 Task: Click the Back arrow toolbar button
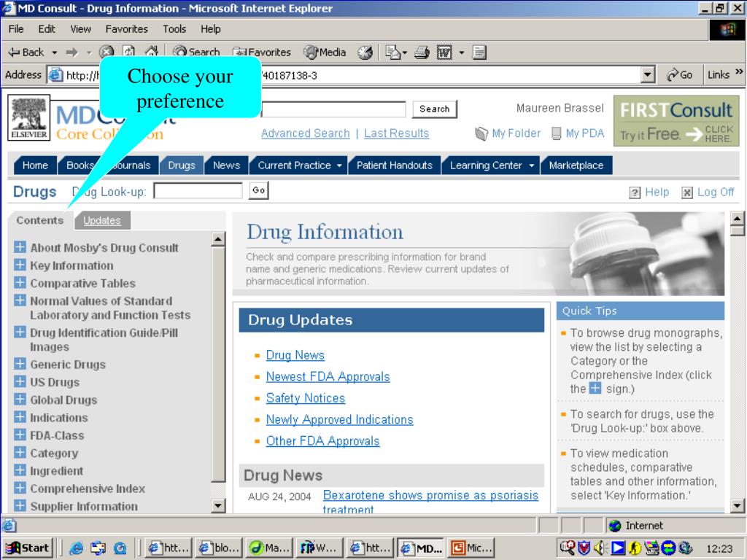(x=27, y=52)
